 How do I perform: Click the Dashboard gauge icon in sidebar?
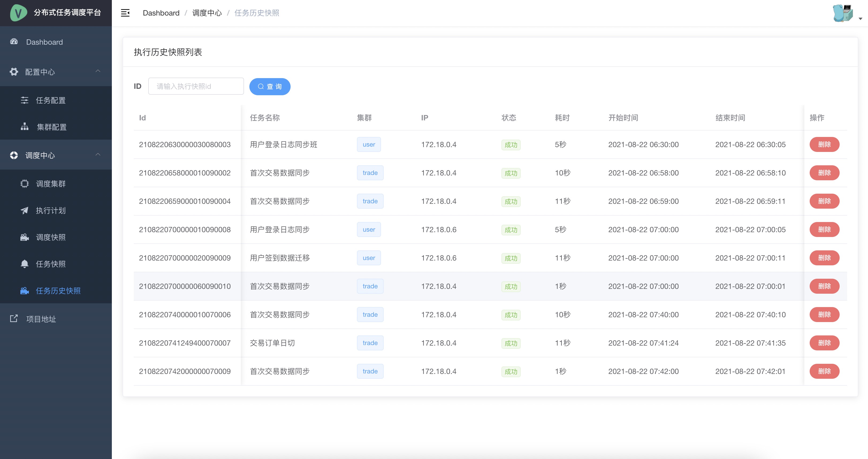tap(14, 41)
